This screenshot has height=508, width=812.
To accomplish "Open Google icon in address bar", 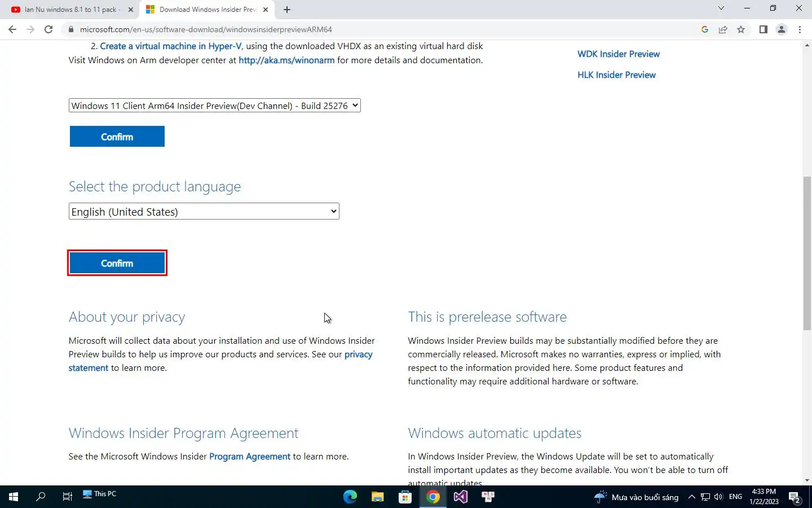I will pyautogui.click(x=704, y=29).
